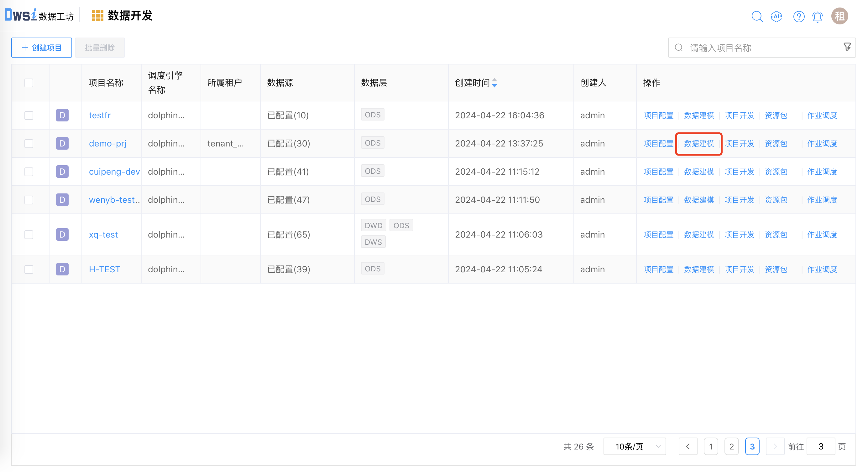Open the help question mark icon

click(798, 16)
